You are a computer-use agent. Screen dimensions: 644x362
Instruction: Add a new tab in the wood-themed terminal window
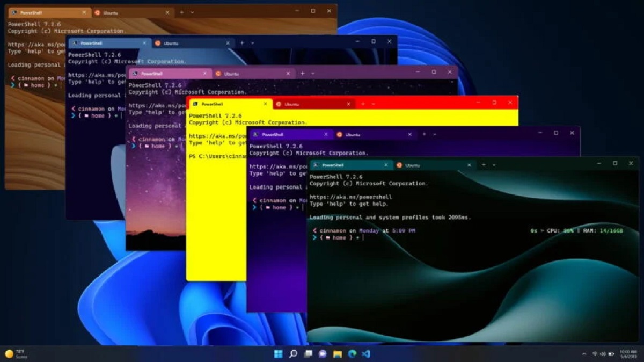point(181,12)
